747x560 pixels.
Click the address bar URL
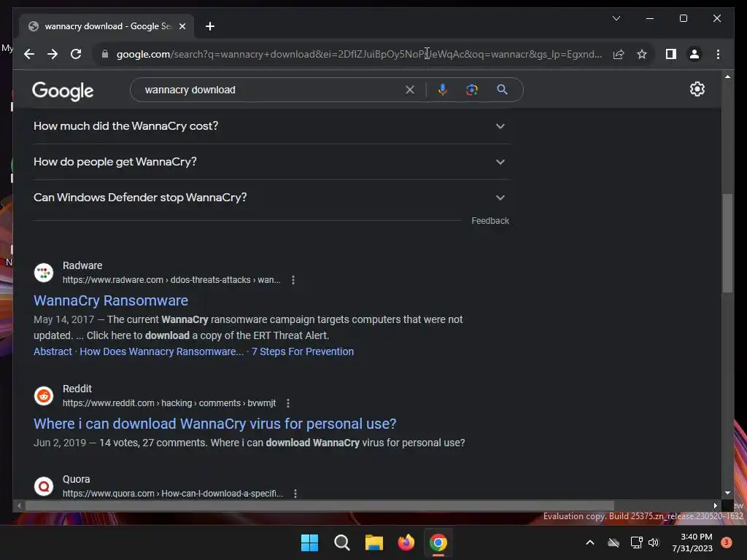click(359, 54)
